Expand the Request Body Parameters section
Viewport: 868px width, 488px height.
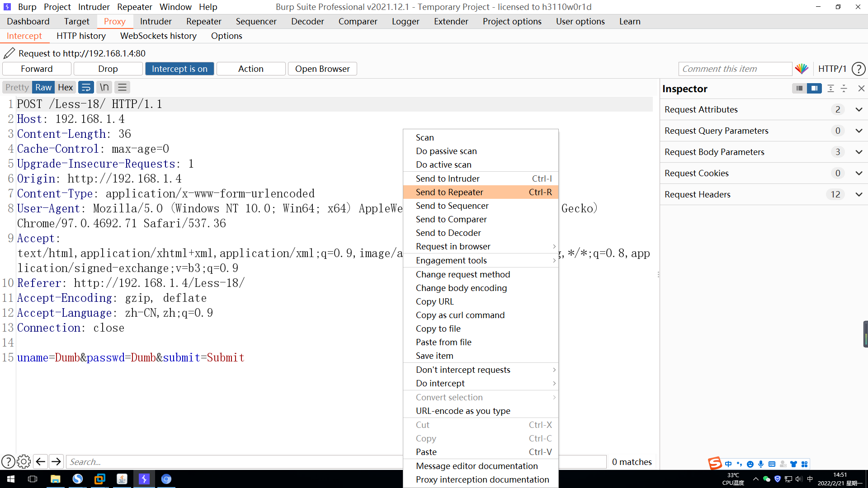(859, 152)
